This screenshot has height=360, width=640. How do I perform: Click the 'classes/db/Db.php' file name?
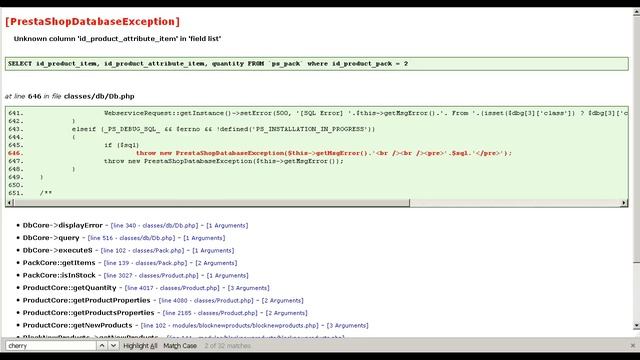point(99,96)
